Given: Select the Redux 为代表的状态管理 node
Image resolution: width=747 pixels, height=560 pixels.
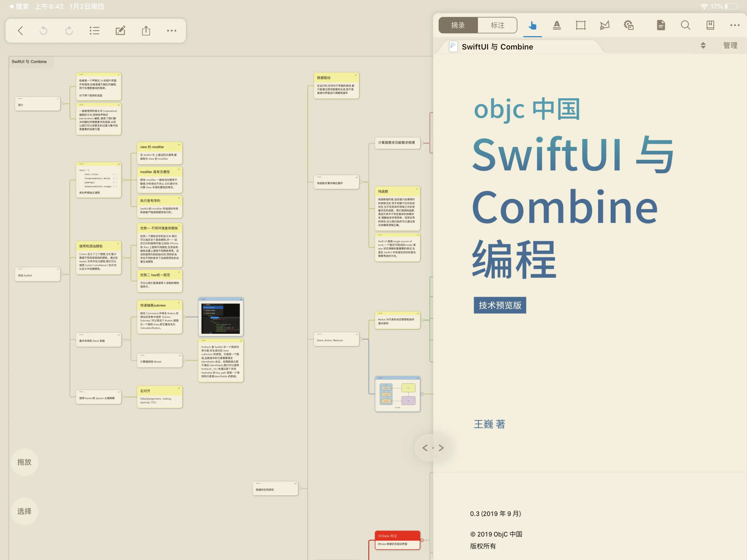Looking at the screenshot, I should tap(398, 320).
